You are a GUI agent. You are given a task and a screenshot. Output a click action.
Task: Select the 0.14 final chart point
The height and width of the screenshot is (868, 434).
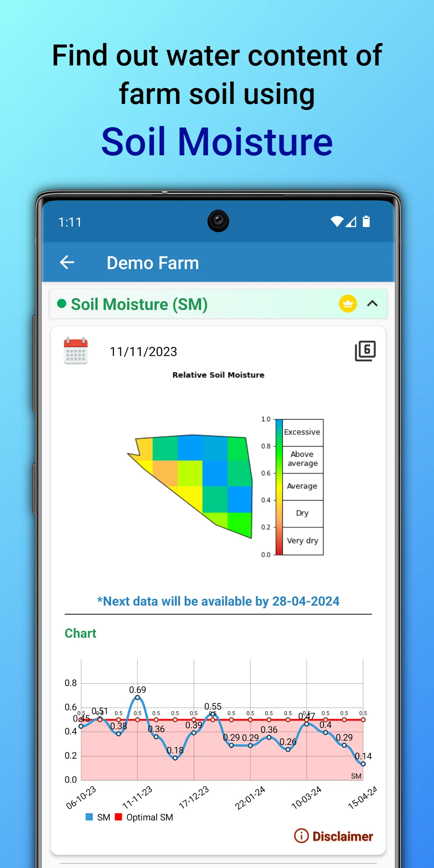point(363,764)
